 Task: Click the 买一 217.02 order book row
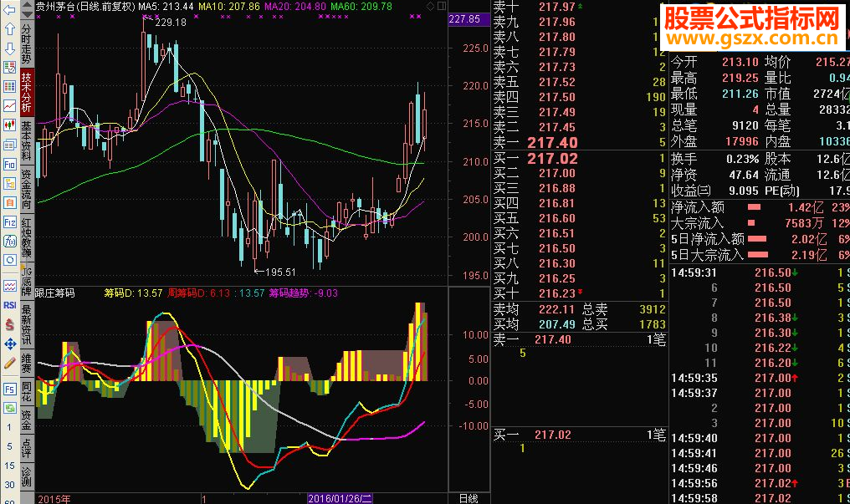579,159
